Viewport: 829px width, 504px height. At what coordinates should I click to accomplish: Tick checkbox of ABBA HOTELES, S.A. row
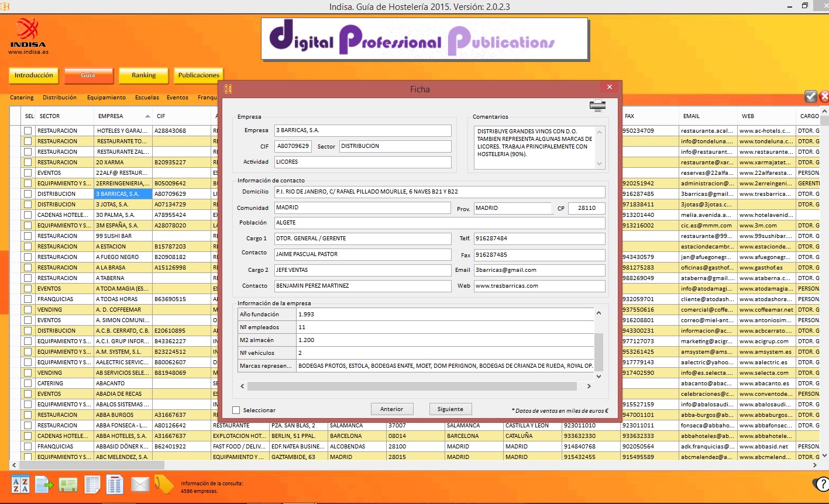[27, 436]
